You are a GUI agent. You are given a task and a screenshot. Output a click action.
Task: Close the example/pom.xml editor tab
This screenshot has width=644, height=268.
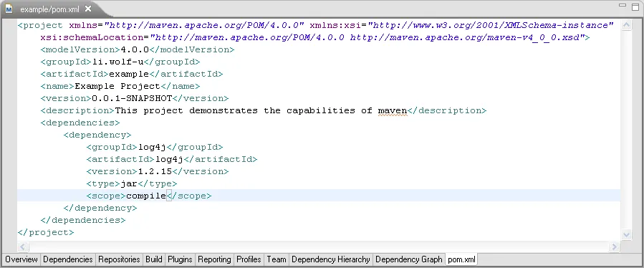click(87, 9)
